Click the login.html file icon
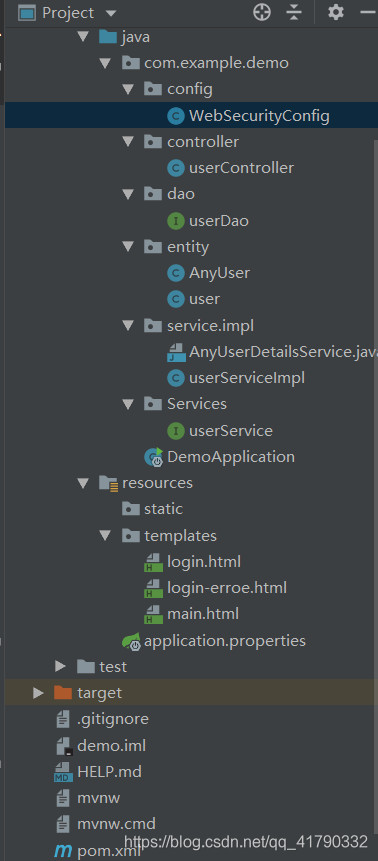 tap(153, 562)
